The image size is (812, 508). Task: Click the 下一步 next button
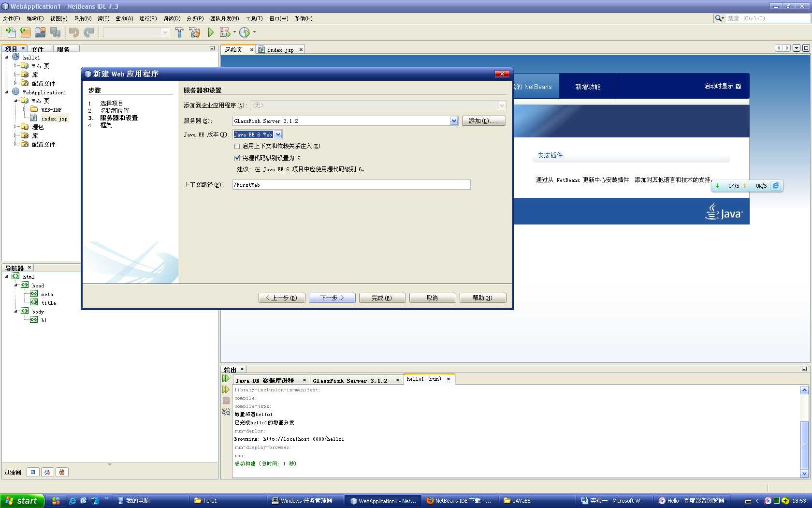[x=332, y=298]
